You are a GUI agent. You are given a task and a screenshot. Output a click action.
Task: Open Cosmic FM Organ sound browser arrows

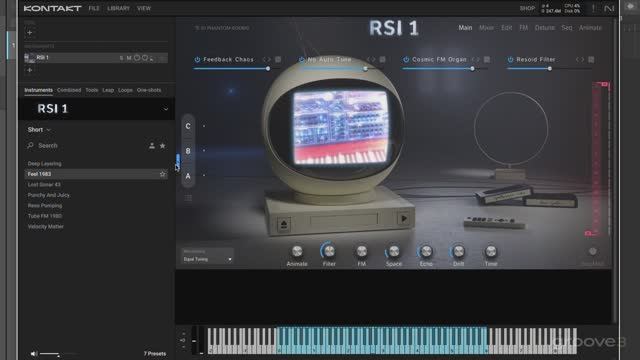click(476, 60)
